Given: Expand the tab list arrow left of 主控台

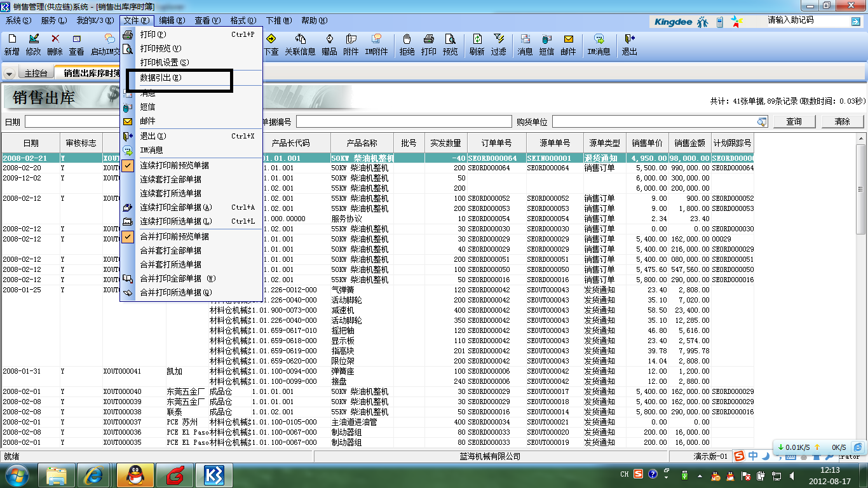Looking at the screenshot, I should click(9, 74).
